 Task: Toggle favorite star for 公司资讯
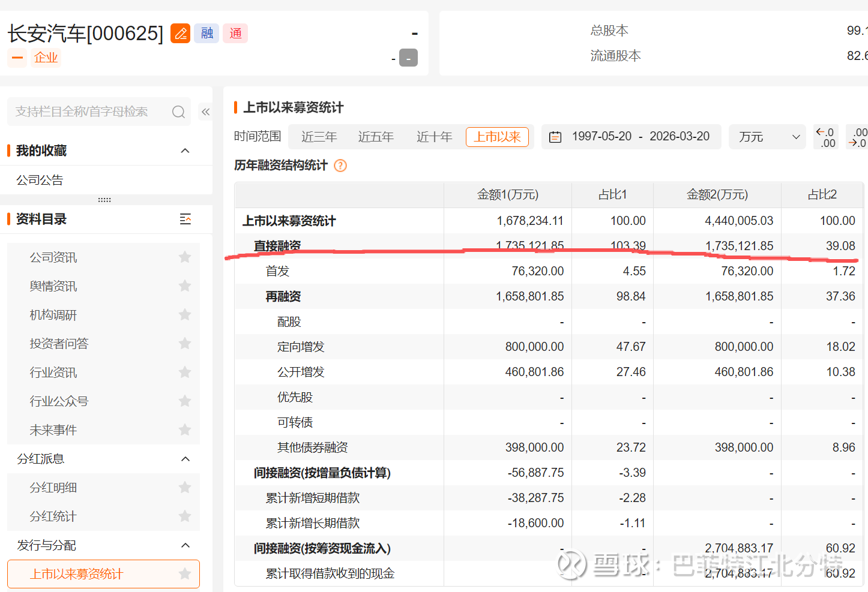pos(185,257)
